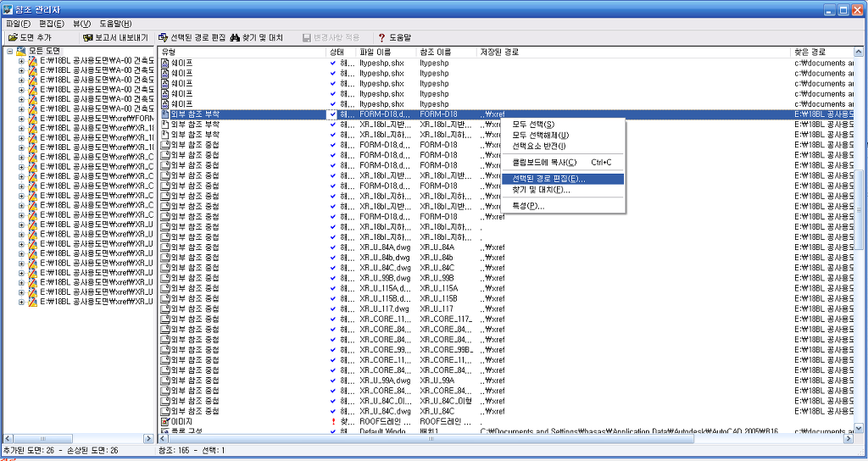This screenshot has width=868, height=461.
Task: Choose 특성(P)... from the context menu
Action: 563,207
